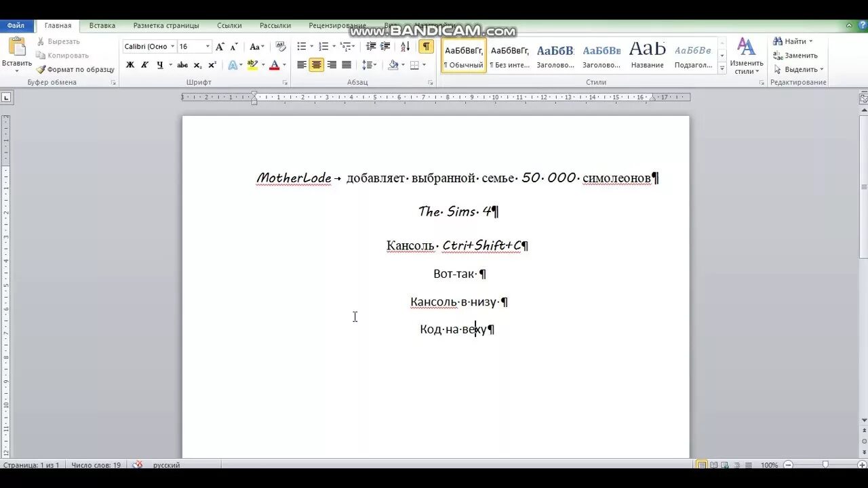
Task: Open the File (Файл) tab
Action: tap(16, 26)
